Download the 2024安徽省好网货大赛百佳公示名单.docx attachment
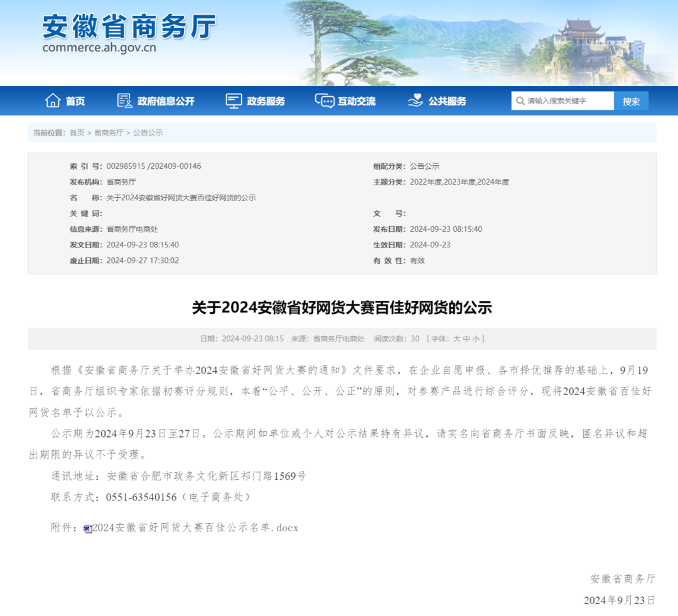678x616 pixels. (x=195, y=528)
